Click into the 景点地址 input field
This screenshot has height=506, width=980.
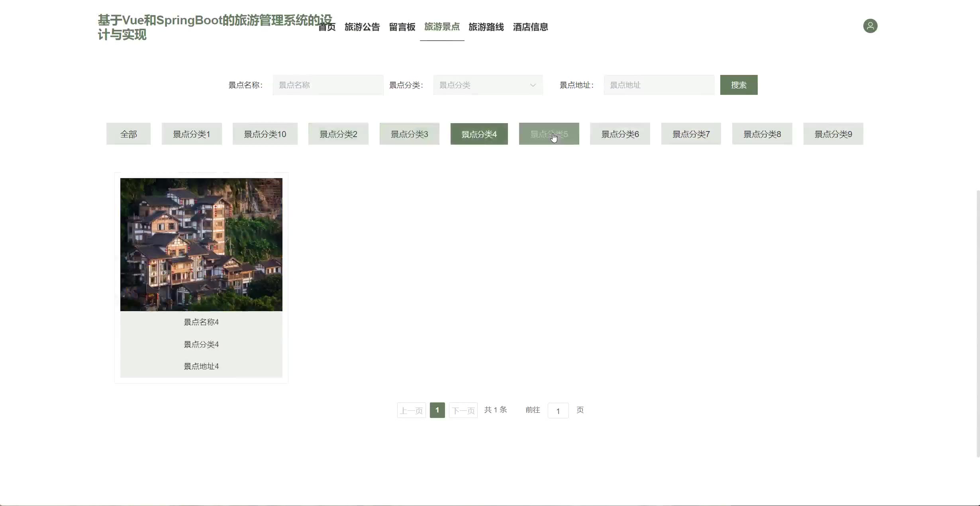(659, 85)
